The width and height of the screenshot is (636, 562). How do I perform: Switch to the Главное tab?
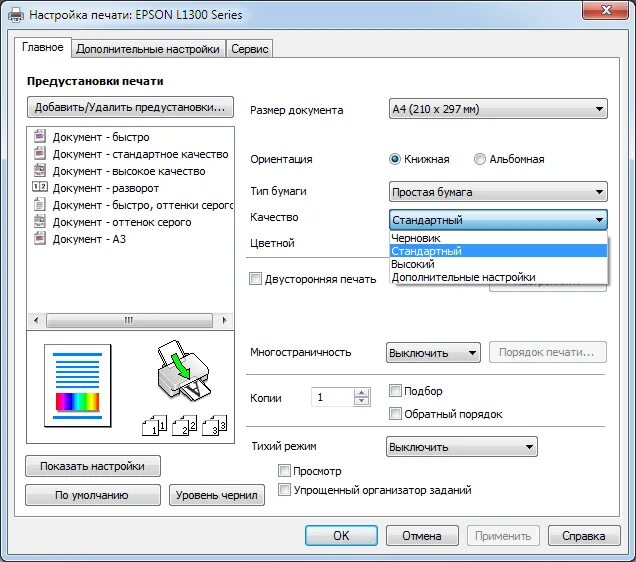43,47
